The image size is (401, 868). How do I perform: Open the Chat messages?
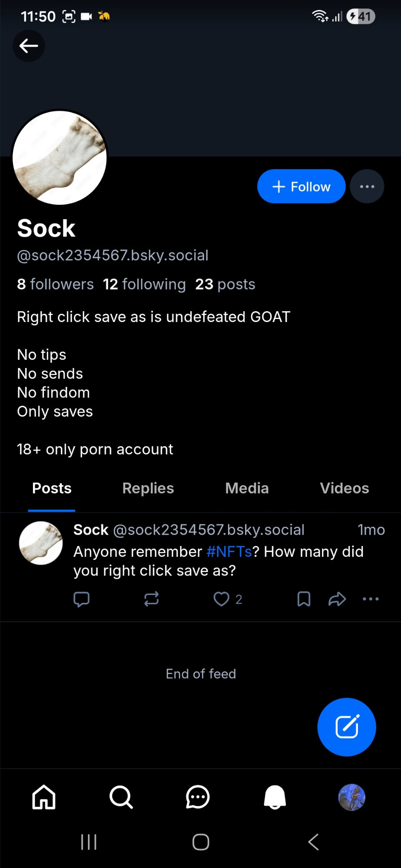(198, 797)
